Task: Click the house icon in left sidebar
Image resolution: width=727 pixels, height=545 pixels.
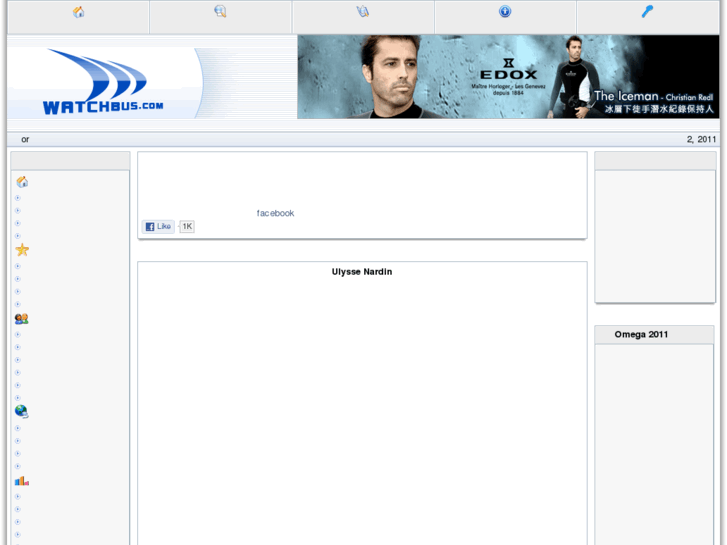Action: coord(22,182)
